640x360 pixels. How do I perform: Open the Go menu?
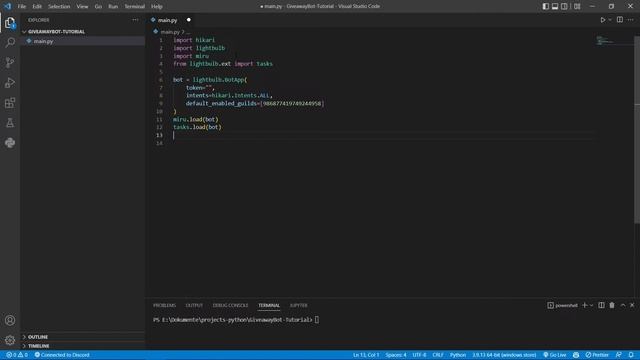tap(98, 7)
